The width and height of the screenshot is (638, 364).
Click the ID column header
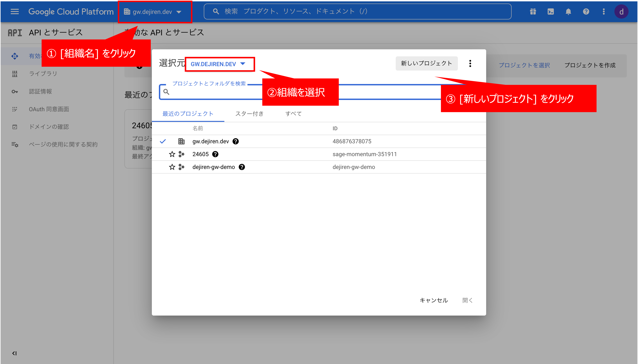[x=335, y=128]
